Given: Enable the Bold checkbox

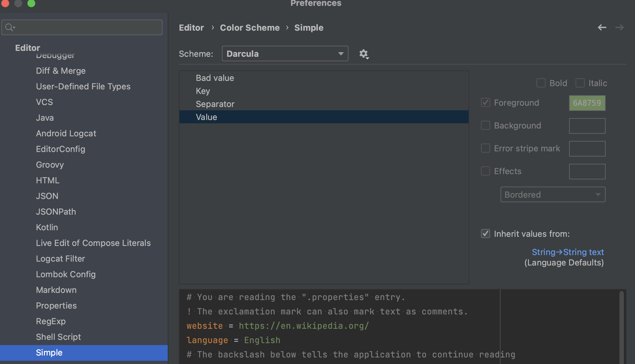Looking at the screenshot, I should point(541,83).
